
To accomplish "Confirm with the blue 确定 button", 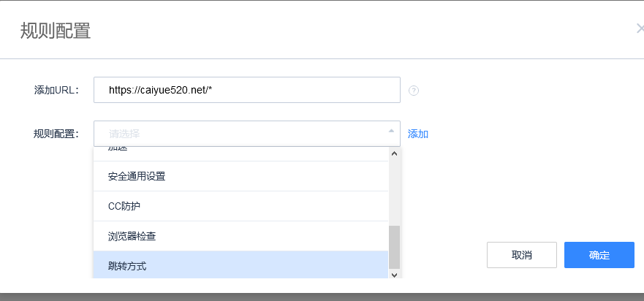I will [599, 255].
